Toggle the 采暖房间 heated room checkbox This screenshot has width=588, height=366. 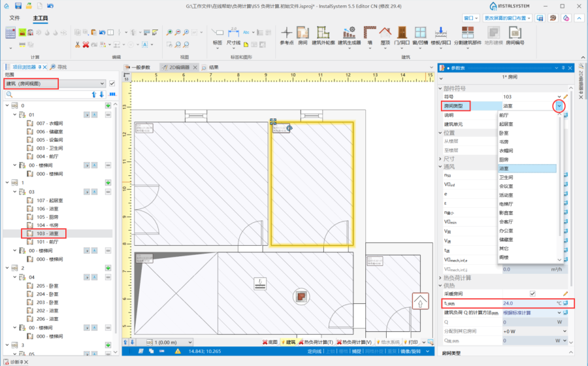pos(532,293)
